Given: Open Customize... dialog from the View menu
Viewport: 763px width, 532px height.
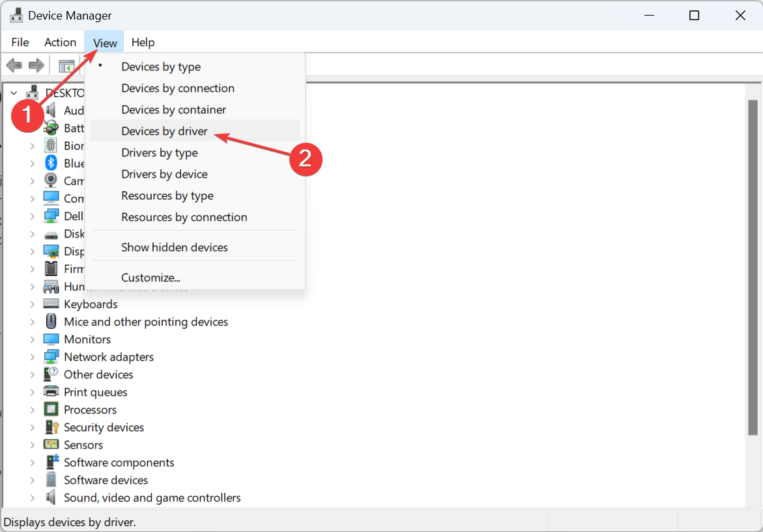Looking at the screenshot, I should 151,277.
